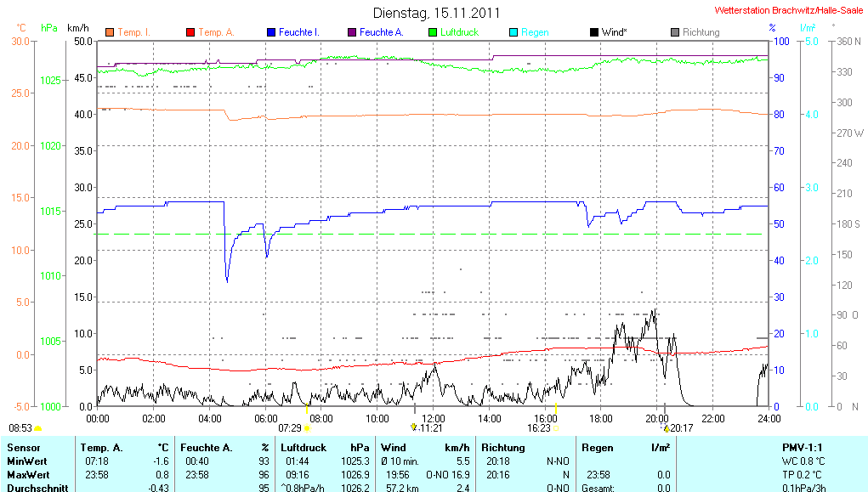868x492 pixels.
Task: Click the Dienstag, 15.11.2011 date title
Action: coord(436,13)
